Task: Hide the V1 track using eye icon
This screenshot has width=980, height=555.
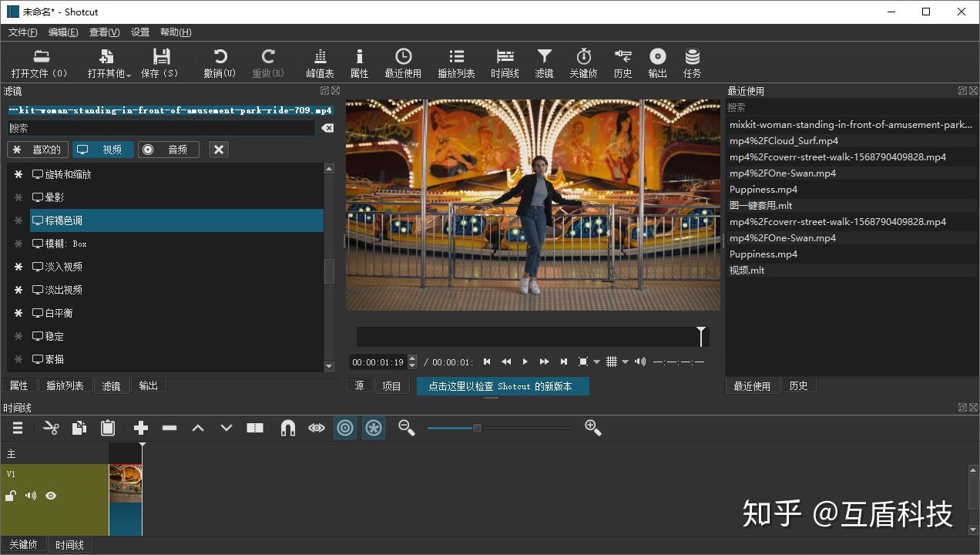Action: pyautogui.click(x=51, y=496)
